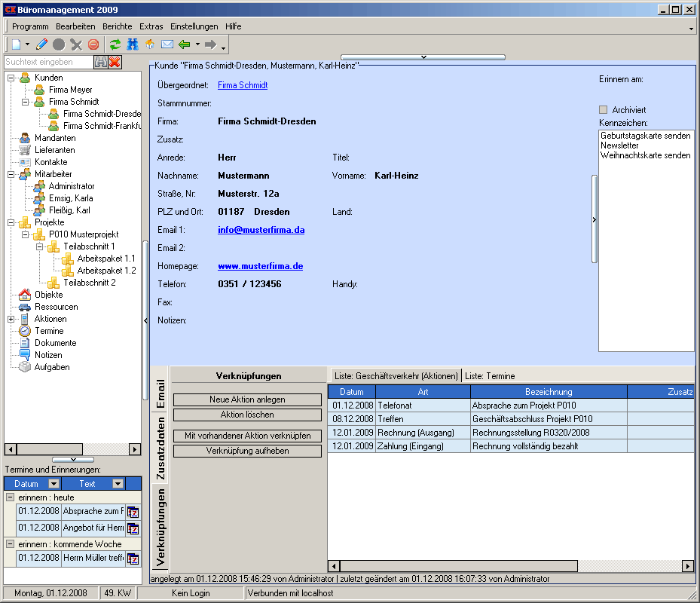Expand the Aktionen tree node
This screenshot has width=700, height=603.
pos(11,319)
